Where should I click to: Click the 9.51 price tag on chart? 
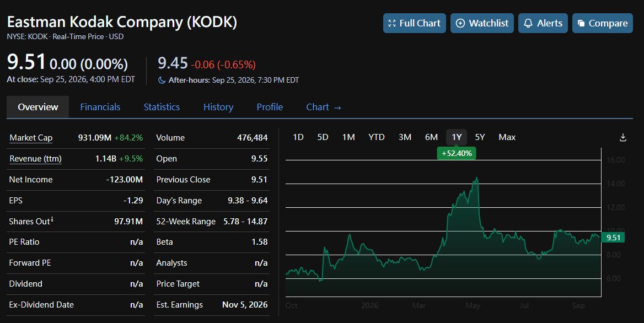click(x=613, y=238)
